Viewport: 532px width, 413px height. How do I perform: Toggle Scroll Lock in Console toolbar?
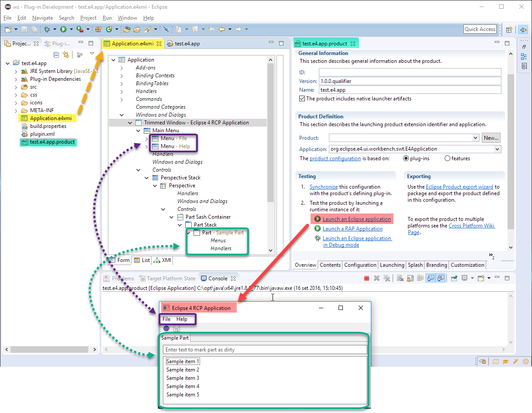pyautogui.click(x=410, y=278)
